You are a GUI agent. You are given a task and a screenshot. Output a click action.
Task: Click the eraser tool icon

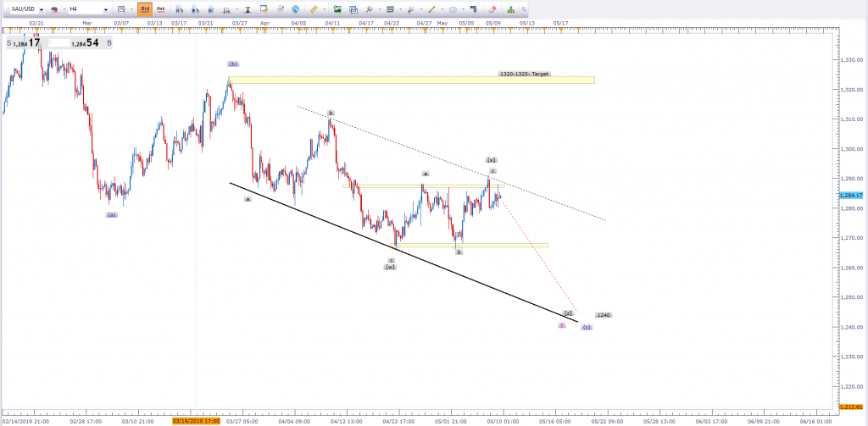coord(492,8)
